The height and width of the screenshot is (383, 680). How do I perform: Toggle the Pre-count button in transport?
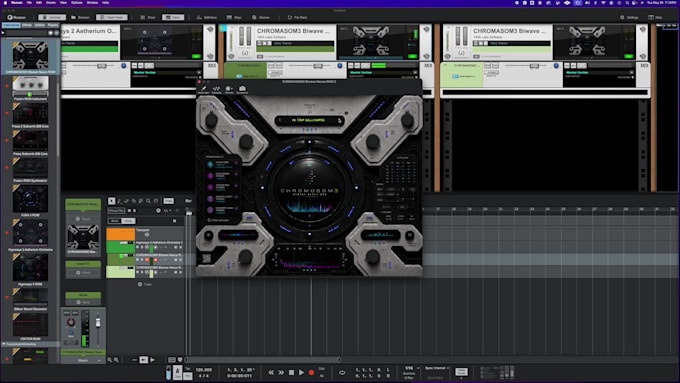click(188, 376)
